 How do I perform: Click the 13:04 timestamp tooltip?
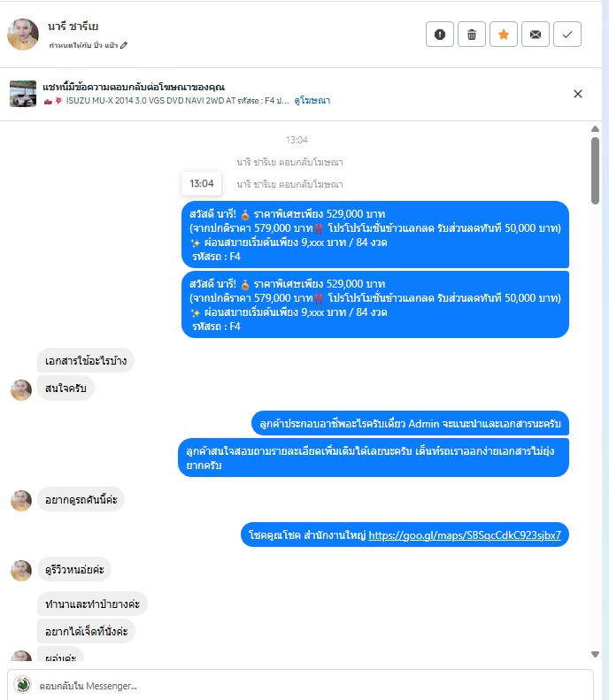tap(201, 183)
